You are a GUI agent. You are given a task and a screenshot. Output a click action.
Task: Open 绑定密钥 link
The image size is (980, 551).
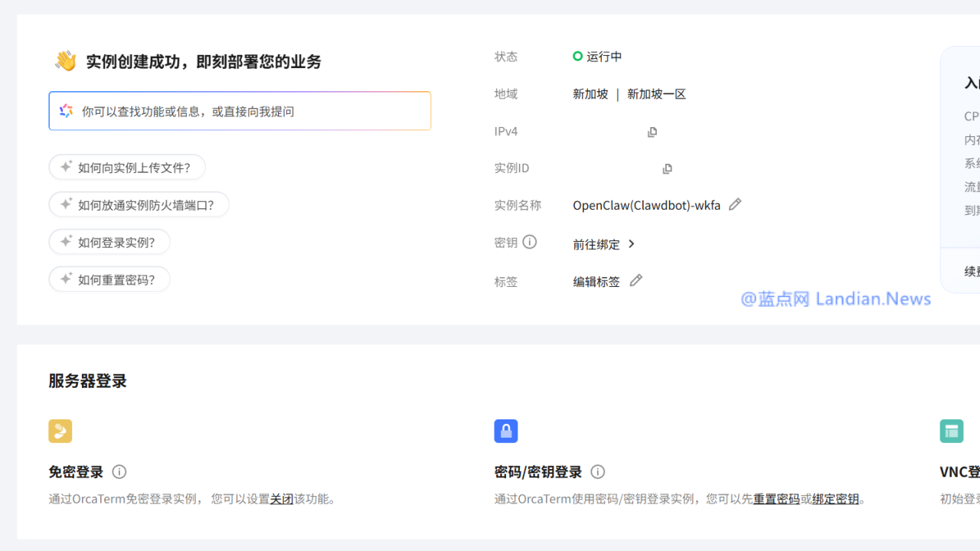835,498
